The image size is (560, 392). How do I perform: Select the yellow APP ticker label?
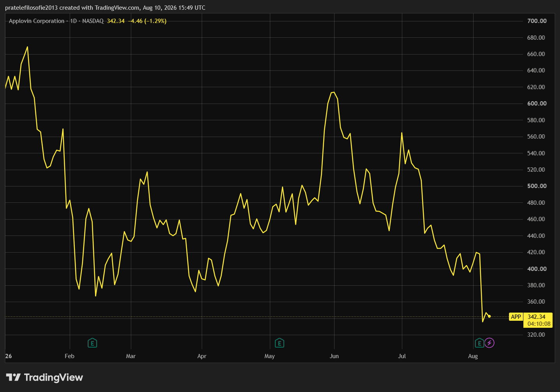(x=516, y=317)
